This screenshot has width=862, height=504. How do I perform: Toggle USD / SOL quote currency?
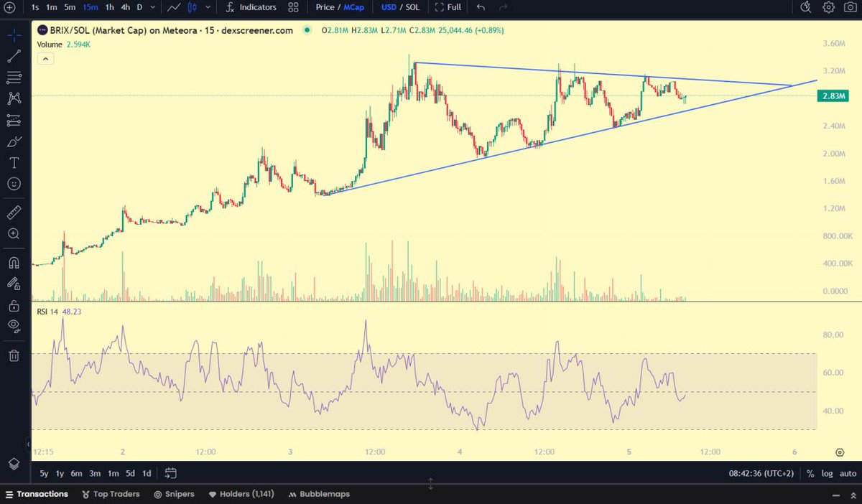click(401, 7)
